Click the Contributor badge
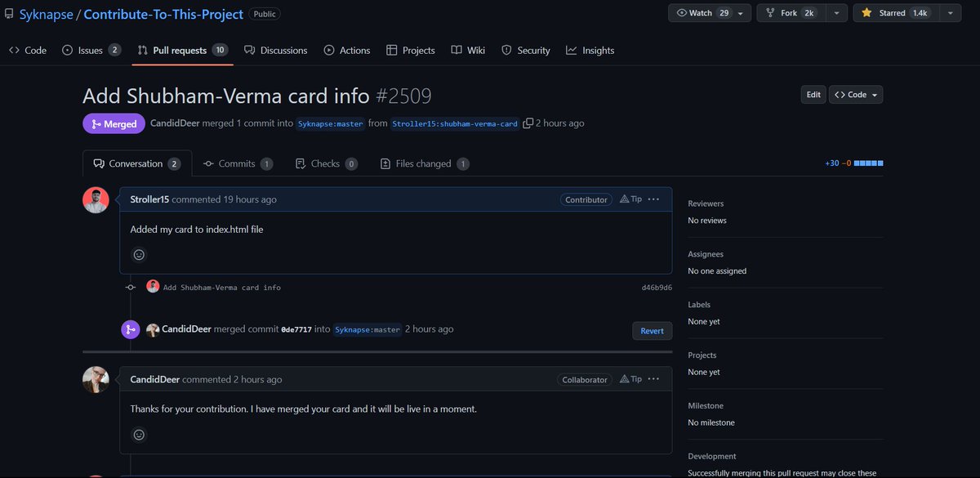980x478 pixels. pos(586,199)
